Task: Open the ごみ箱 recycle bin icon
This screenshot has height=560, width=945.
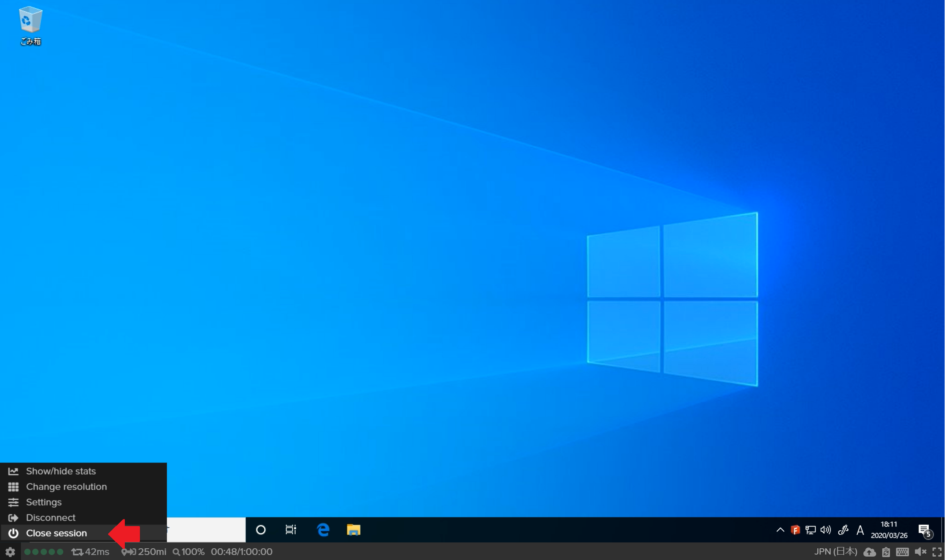Action: (x=31, y=25)
